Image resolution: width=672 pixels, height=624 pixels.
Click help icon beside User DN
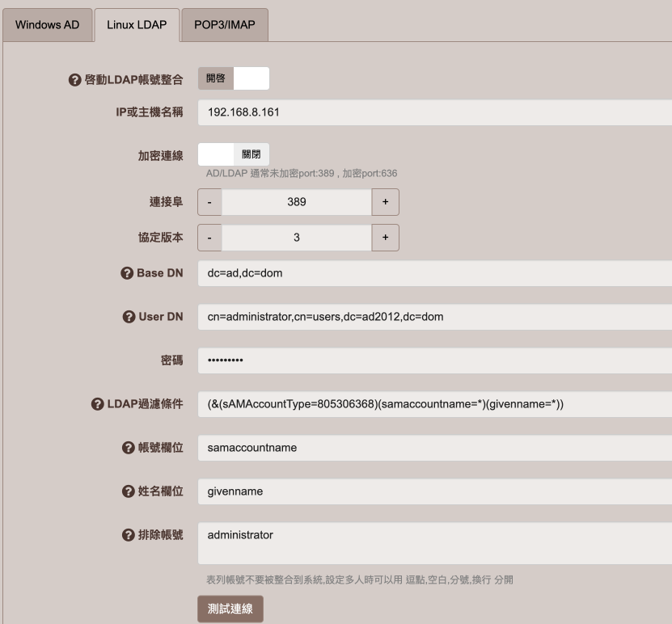click(x=129, y=317)
